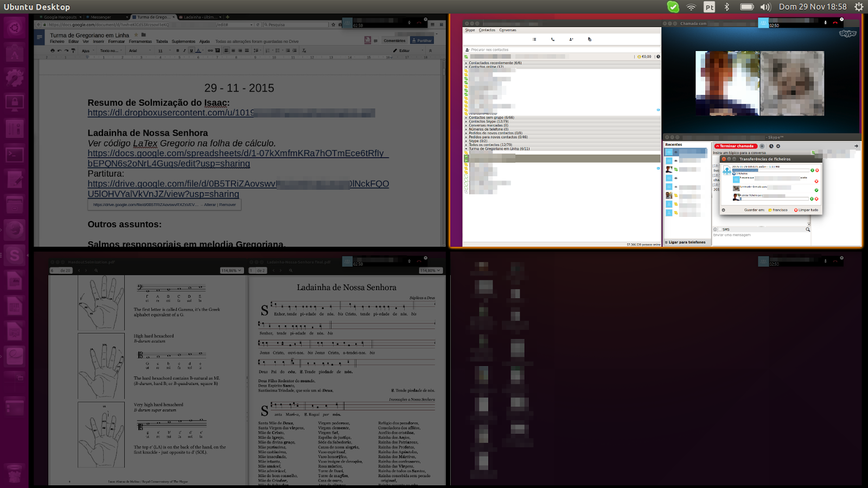Screen dimensions: 868x488
Task: Toggle underline formatting in Google Docs
Action: [191, 50]
